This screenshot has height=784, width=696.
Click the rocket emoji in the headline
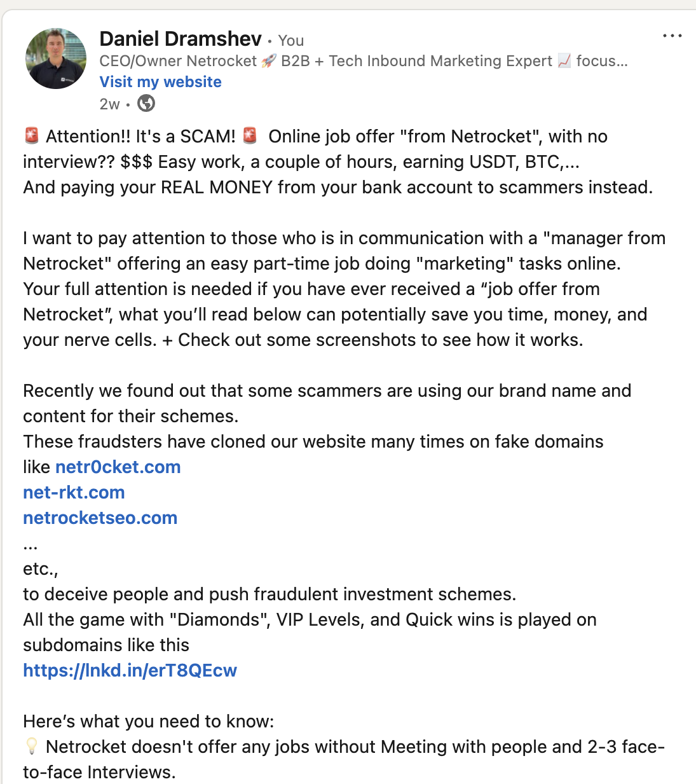pos(269,61)
